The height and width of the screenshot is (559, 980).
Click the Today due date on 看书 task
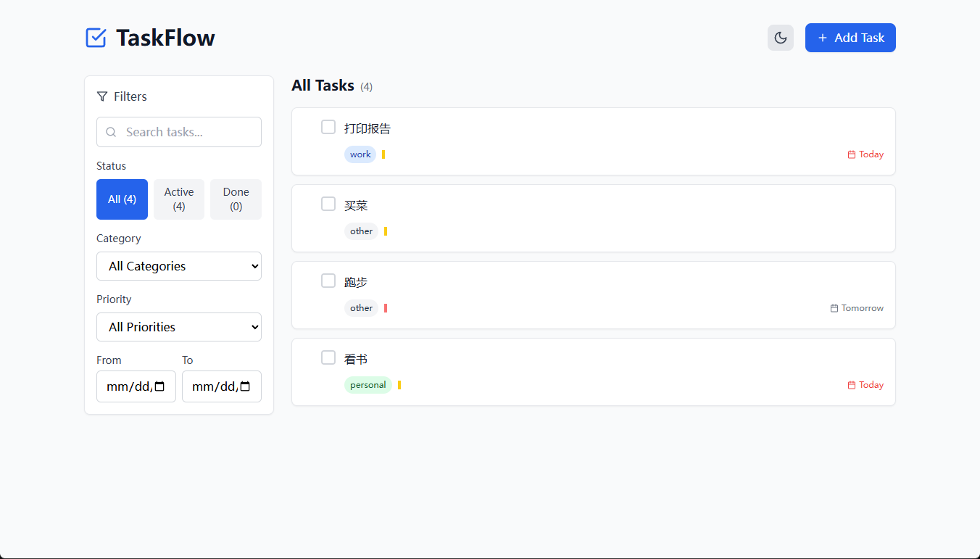865,385
